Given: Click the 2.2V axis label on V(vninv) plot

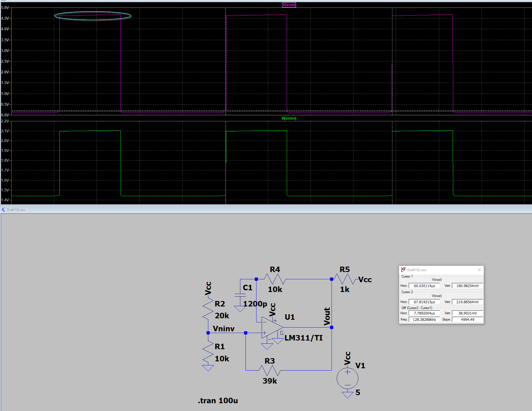Looking at the screenshot, I should point(5,121).
